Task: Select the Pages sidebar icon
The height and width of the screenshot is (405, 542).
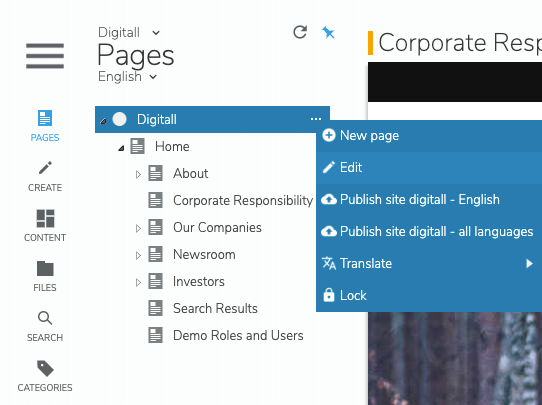Action: coord(45,118)
